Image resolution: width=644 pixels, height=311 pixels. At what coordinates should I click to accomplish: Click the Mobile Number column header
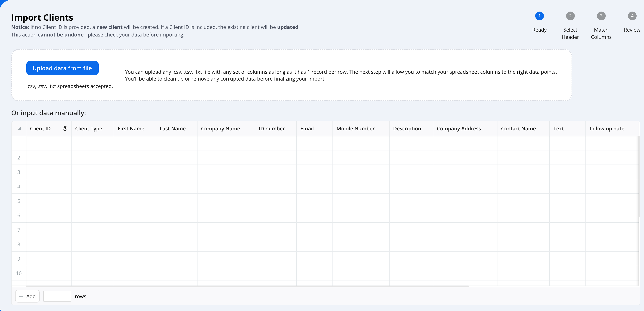coord(361,129)
